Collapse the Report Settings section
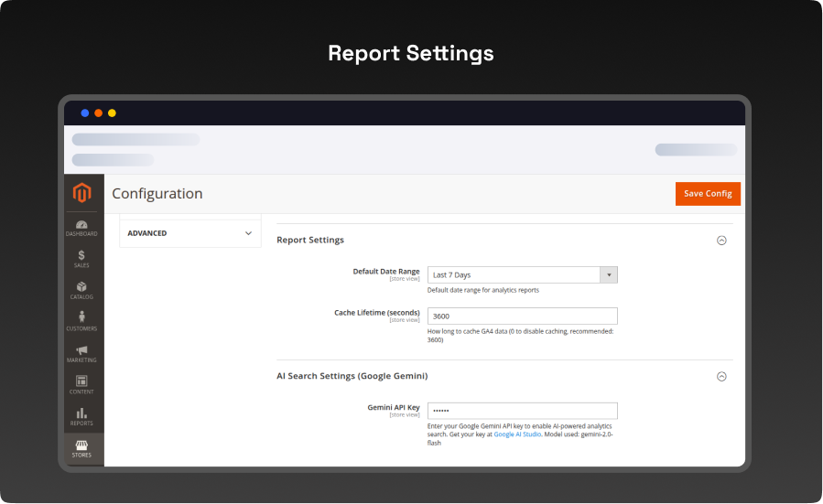823x504 pixels. [721, 241]
